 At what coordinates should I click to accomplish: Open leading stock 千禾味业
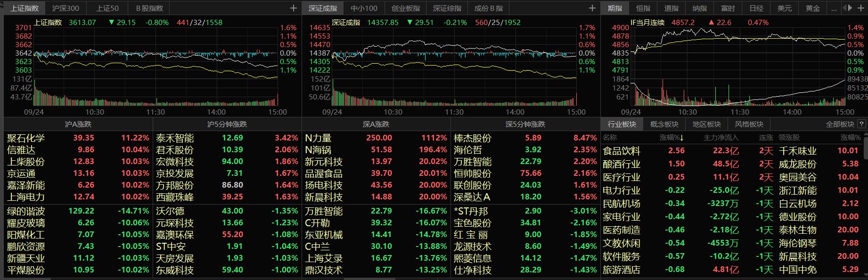pos(797,151)
